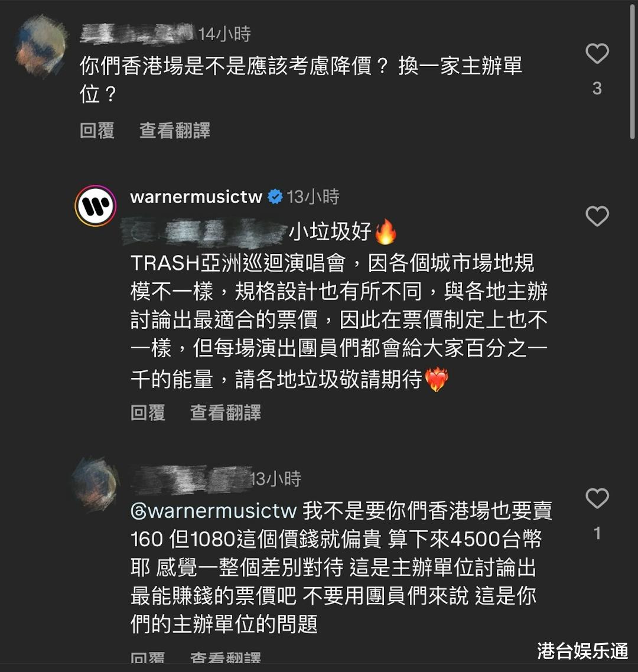Click 查看翻譯 under the warnermusictw reply

point(226,413)
